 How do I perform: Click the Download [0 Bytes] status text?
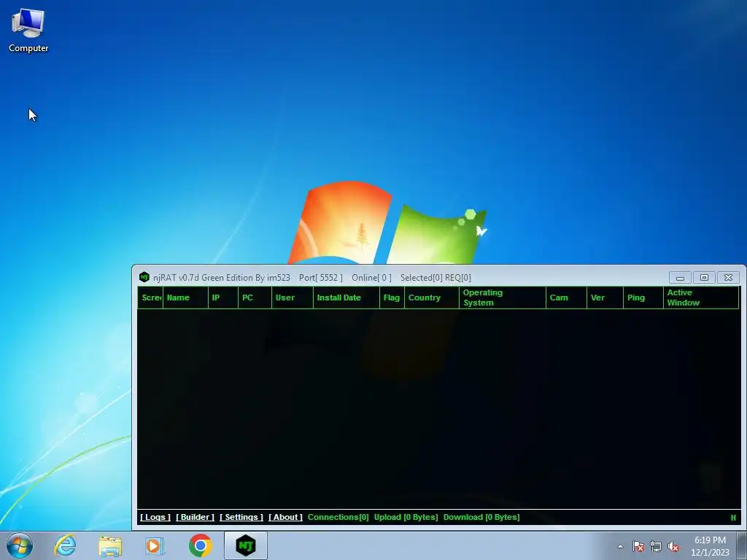pos(481,517)
